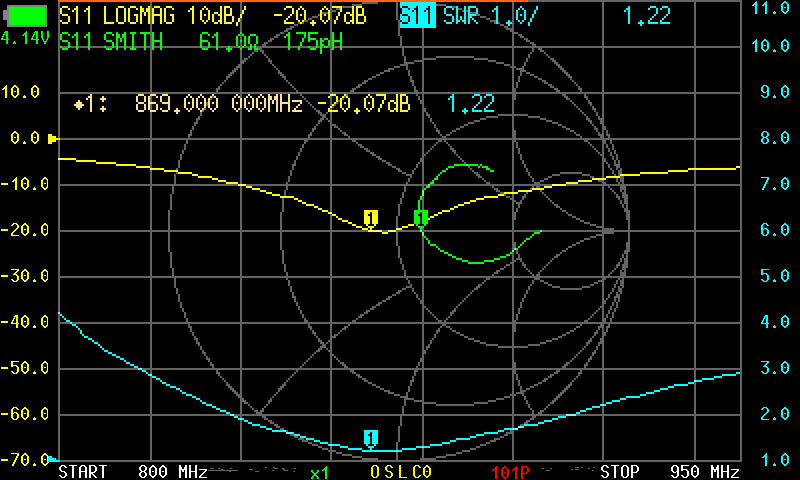Click the 4.14V battery voltage reading
Viewport: 800px width, 480px height.
(x=25, y=38)
